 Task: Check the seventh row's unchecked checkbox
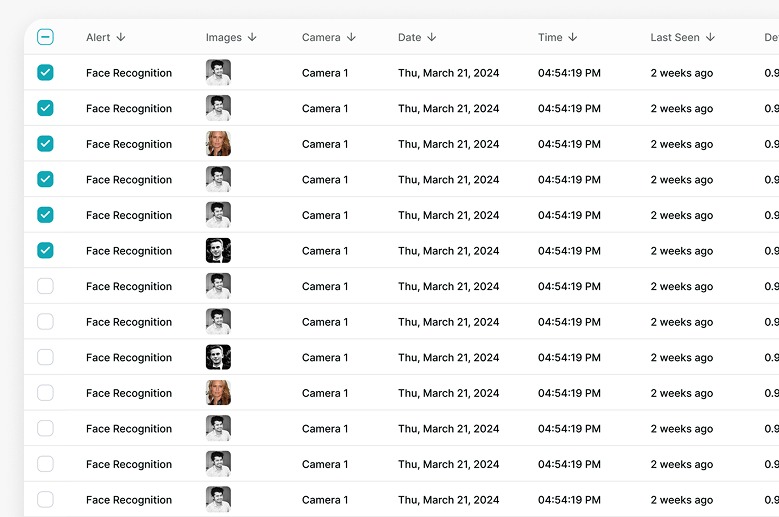(45, 286)
